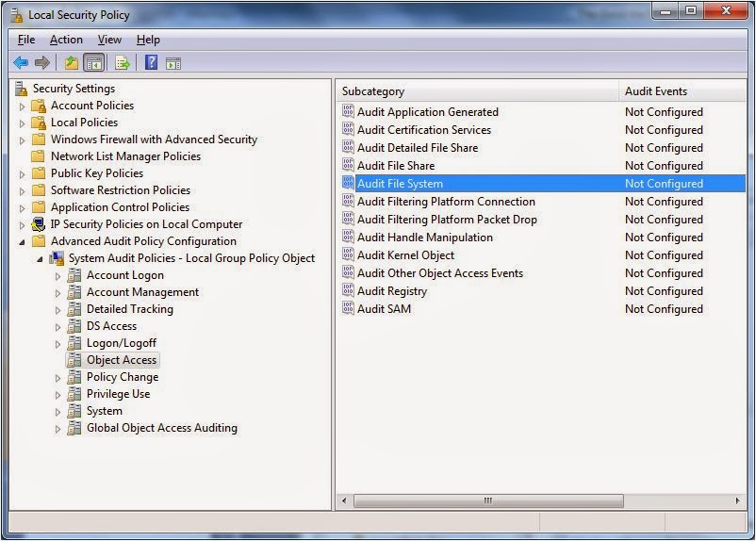The height and width of the screenshot is (541, 756).
Task: Collapse the System Audit Policies node
Action: 40,259
